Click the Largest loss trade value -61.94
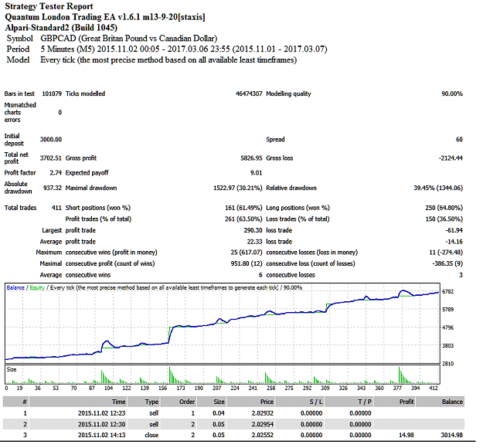 [454, 230]
